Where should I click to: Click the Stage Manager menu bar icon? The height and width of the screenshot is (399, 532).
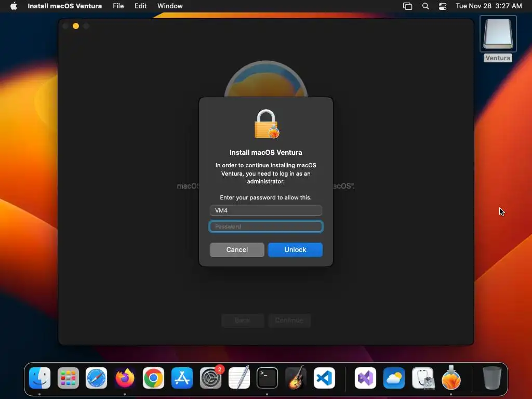(407, 6)
